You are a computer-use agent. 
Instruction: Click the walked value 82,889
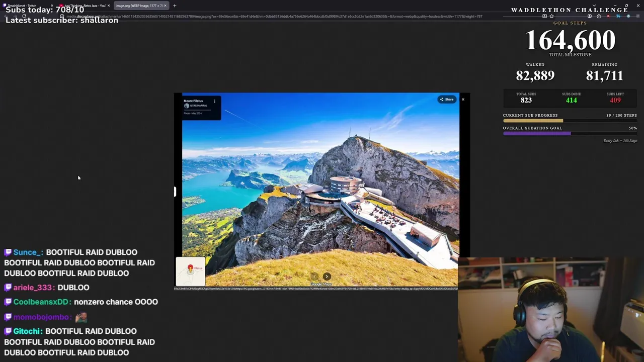click(x=535, y=75)
